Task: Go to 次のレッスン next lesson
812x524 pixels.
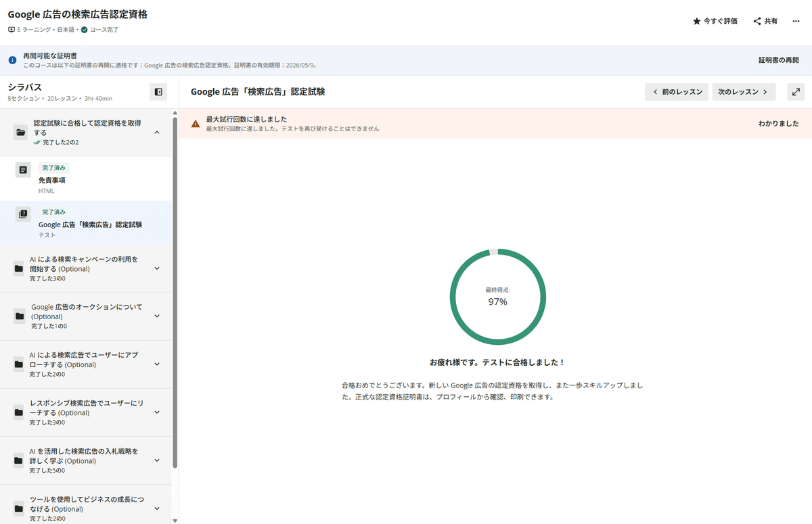Action: (x=744, y=92)
